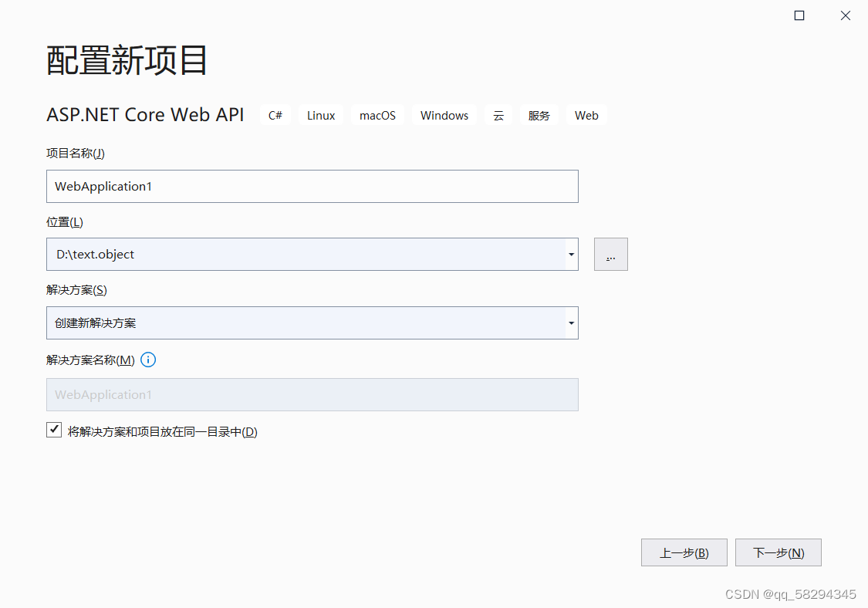Expand the 创建新解决方案 combo box

(571, 323)
